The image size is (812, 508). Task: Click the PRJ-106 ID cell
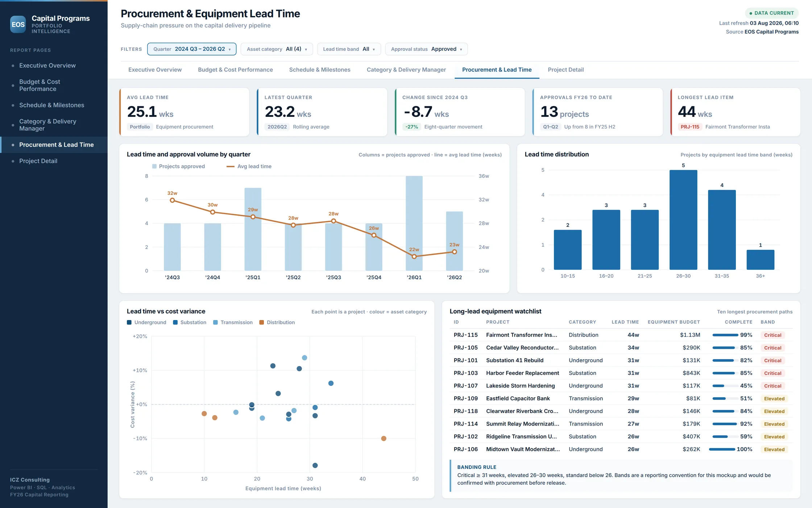tap(465, 449)
